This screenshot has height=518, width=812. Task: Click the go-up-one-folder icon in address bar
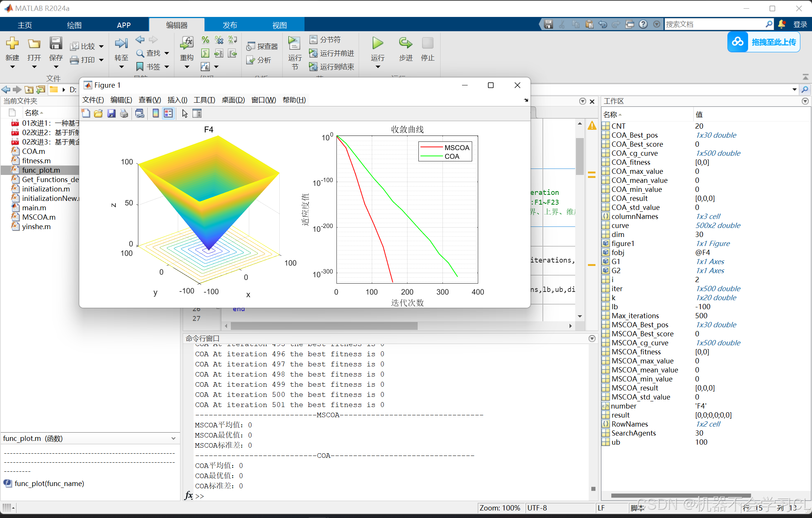click(x=29, y=90)
